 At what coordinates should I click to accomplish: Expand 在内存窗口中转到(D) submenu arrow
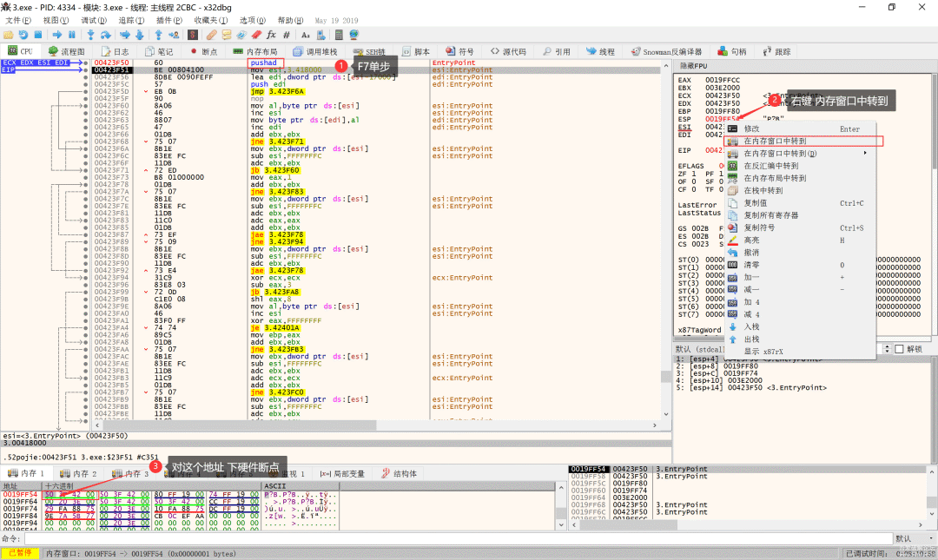865,154
